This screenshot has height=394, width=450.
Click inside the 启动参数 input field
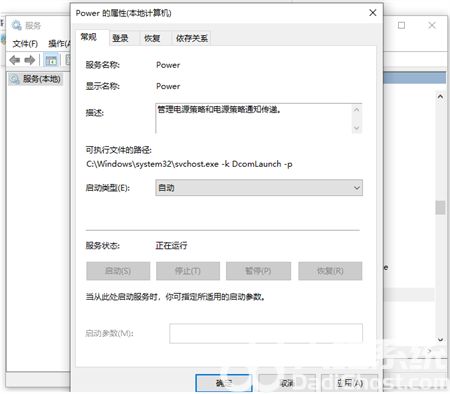coord(266,333)
